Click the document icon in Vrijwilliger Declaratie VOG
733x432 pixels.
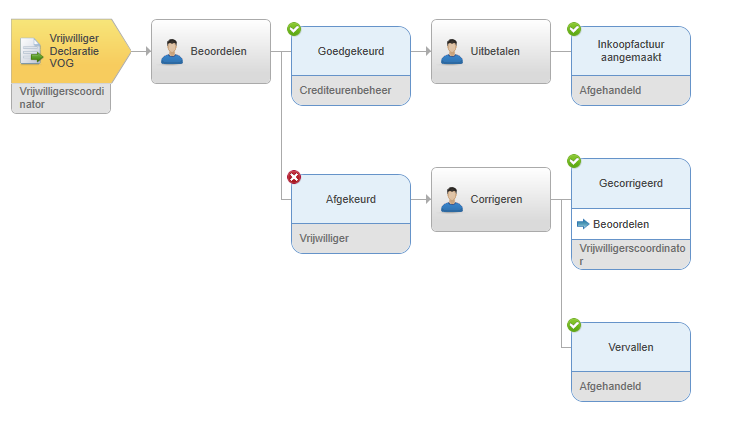point(31,51)
